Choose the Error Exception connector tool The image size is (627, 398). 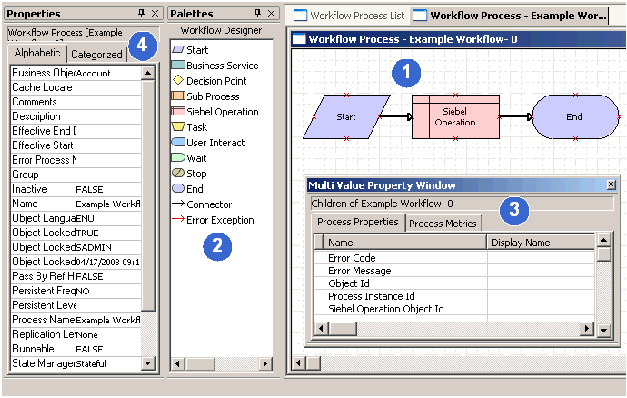click(x=213, y=220)
